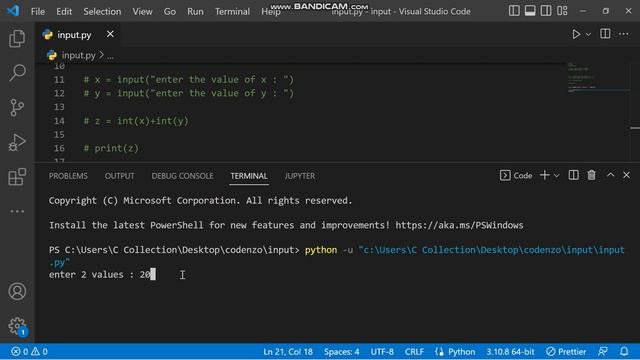This screenshot has width=640, height=360.
Task: Kill the terminal with trash icon
Action: click(x=591, y=175)
